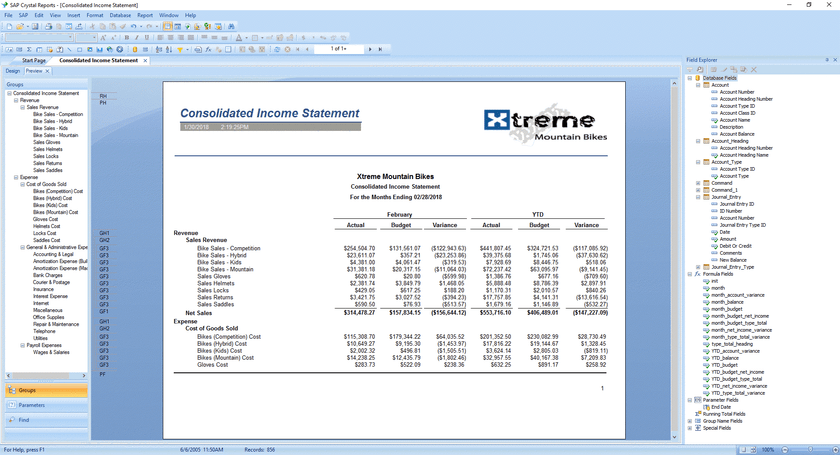Click the Undo icon
Screen dimensions: 840x455
tap(133, 26)
